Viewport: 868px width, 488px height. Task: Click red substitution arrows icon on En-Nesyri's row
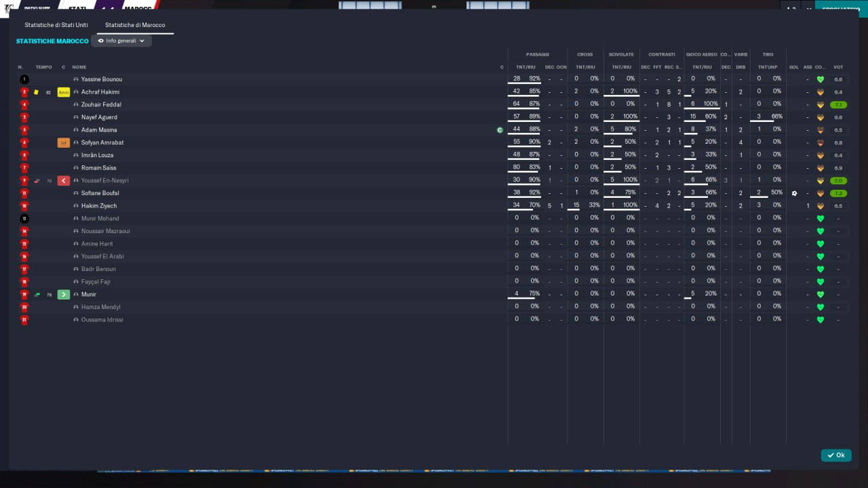pyautogui.click(x=37, y=181)
